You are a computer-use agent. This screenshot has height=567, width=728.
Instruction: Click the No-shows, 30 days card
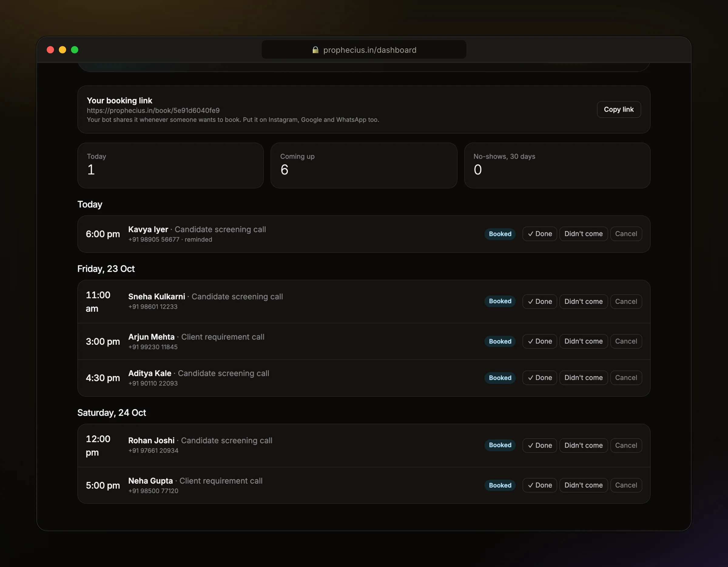point(557,166)
